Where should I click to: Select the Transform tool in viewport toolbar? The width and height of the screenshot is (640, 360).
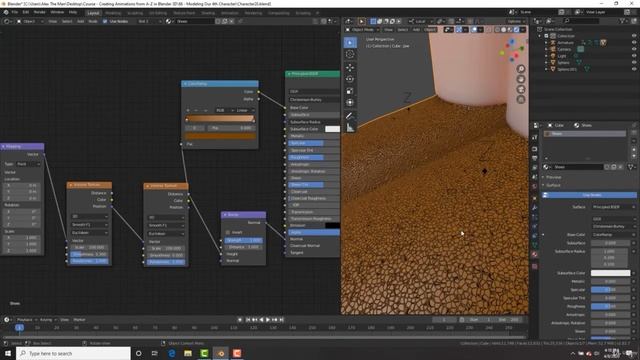coord(350,103)
